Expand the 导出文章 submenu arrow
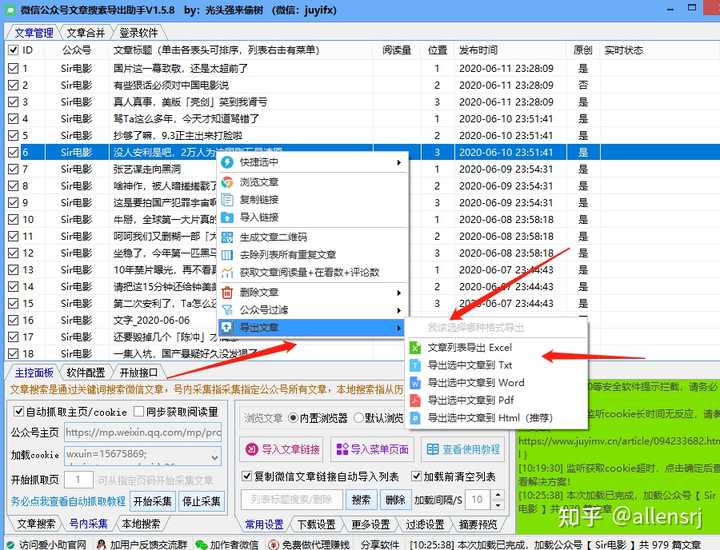This screenshot has width=720, height=550. pos(399,327)
